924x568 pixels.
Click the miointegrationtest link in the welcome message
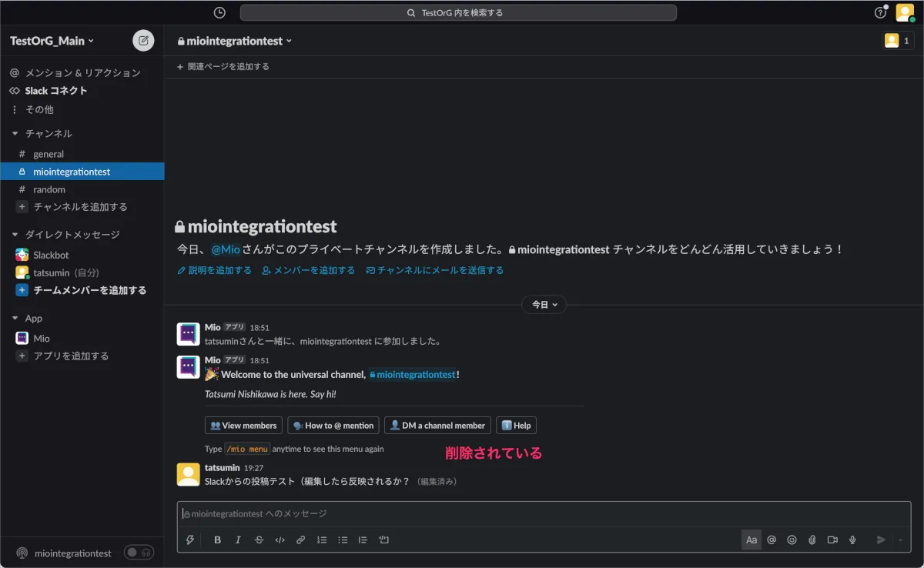point(412,375)
